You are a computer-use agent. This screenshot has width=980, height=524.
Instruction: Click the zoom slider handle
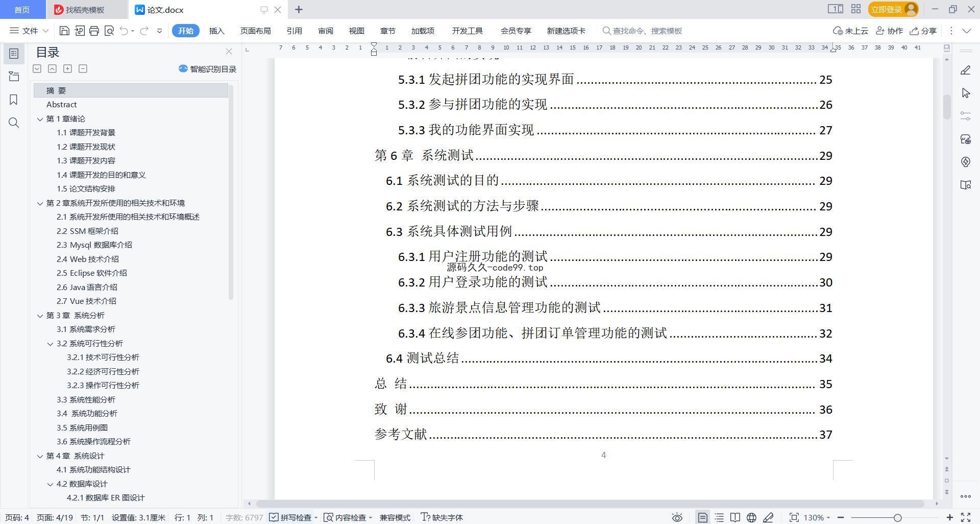pos(897,517)
